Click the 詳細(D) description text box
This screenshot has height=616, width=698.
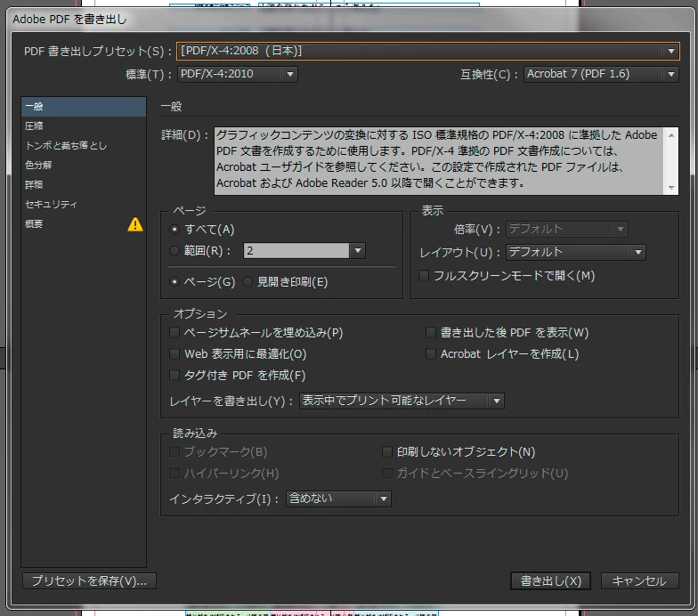click(x=440, y=161)
